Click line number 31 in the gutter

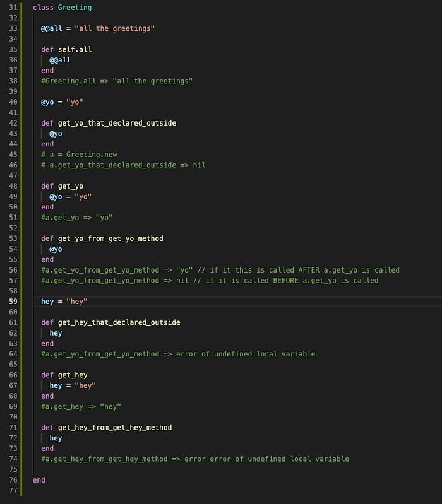[13, 8]
